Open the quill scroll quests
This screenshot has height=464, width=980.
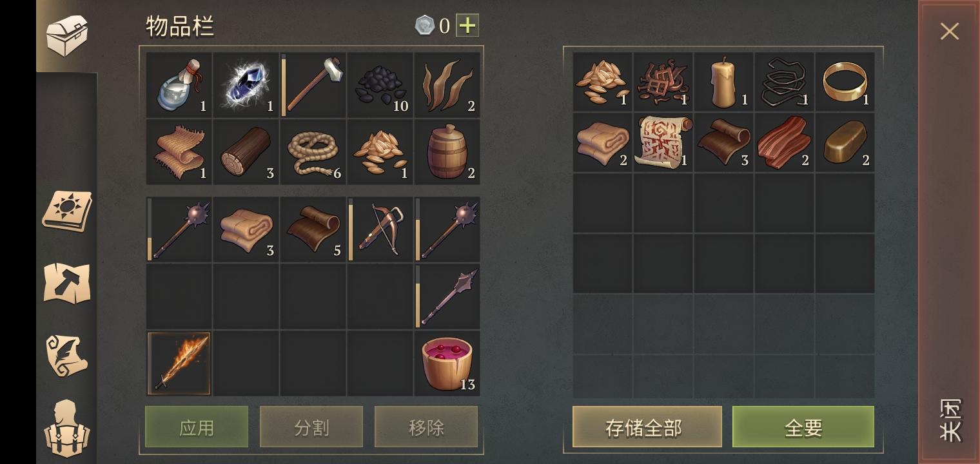[67, 355]
